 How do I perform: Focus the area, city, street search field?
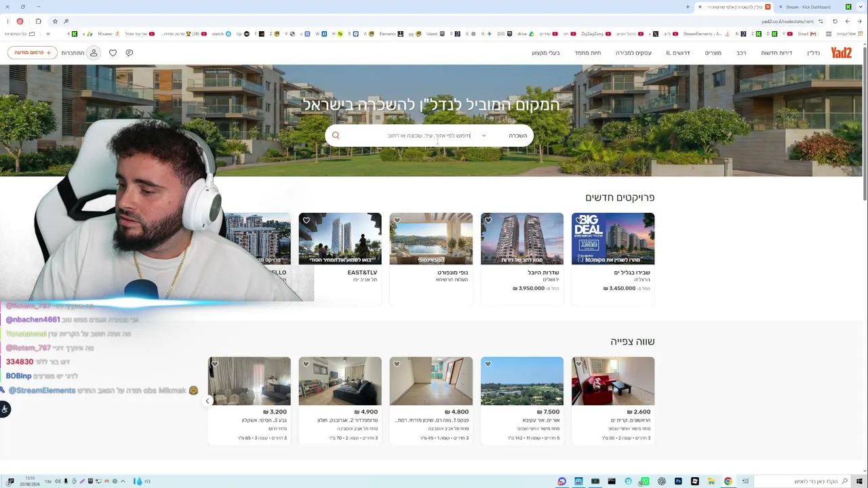(x=429, y=136)
